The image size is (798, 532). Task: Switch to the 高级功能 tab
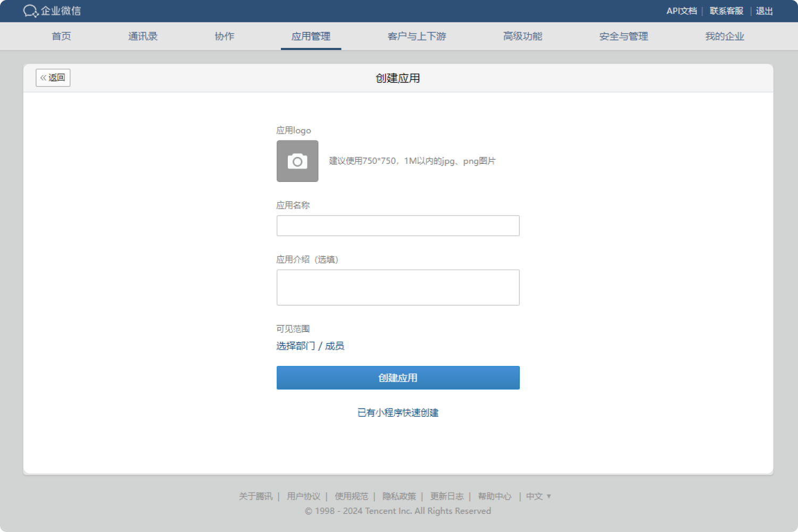pyautogui.click(x=523, y=36)
